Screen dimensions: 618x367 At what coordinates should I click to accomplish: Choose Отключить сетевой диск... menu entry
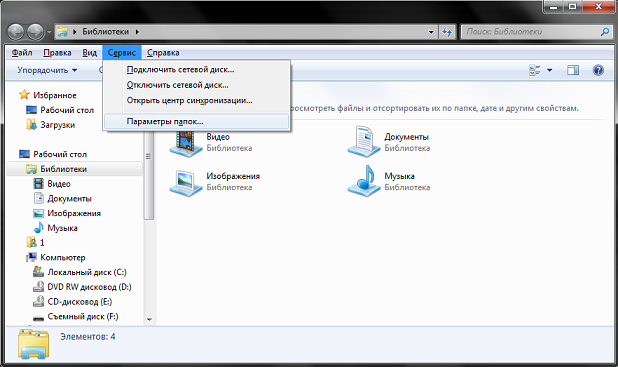click(196, 85)
